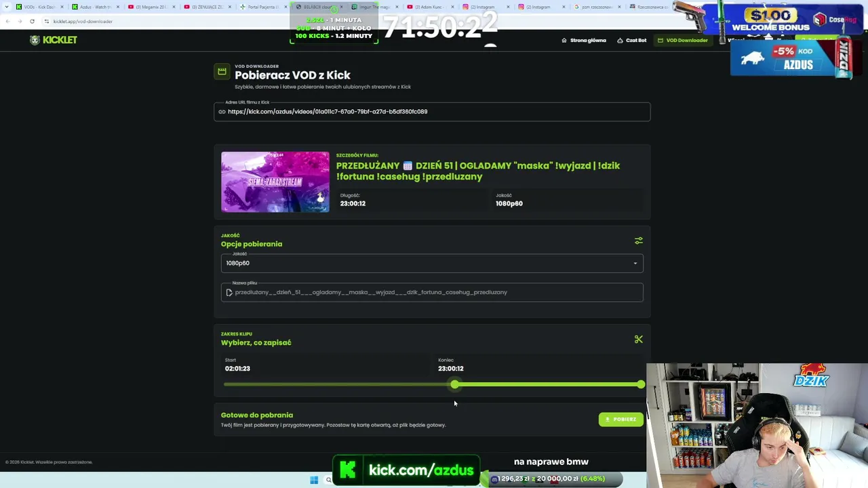Image resolution: width=868 pixels, height=488 pixels.
Task: Switch to the Azdus Watch browser tab
Action: click(x=94, y=7)
